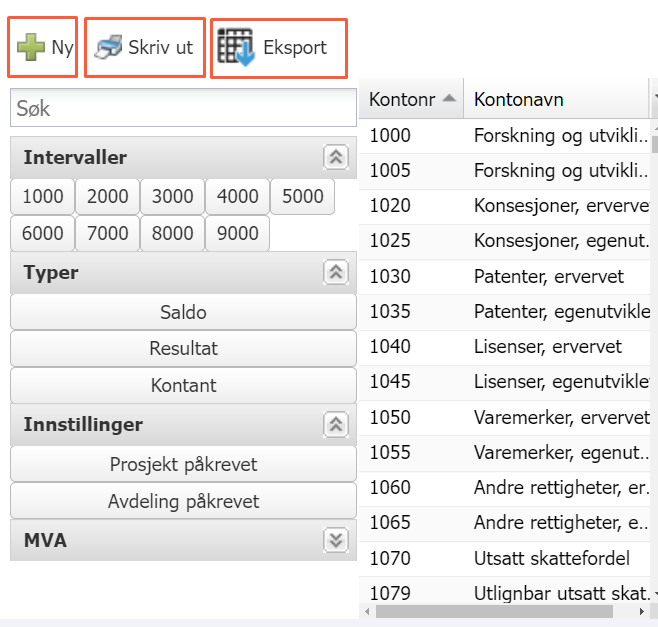Select the Kontant type filter
The height and width of the screenshot is (627, 658).
pyautogui.click(x=183, y=385)
